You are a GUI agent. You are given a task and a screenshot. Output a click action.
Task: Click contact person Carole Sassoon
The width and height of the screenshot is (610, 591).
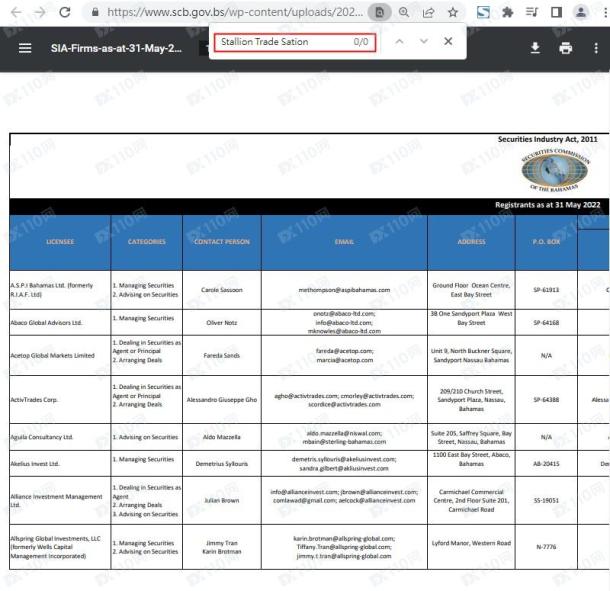pyautogui.click(x=222, y=290)
